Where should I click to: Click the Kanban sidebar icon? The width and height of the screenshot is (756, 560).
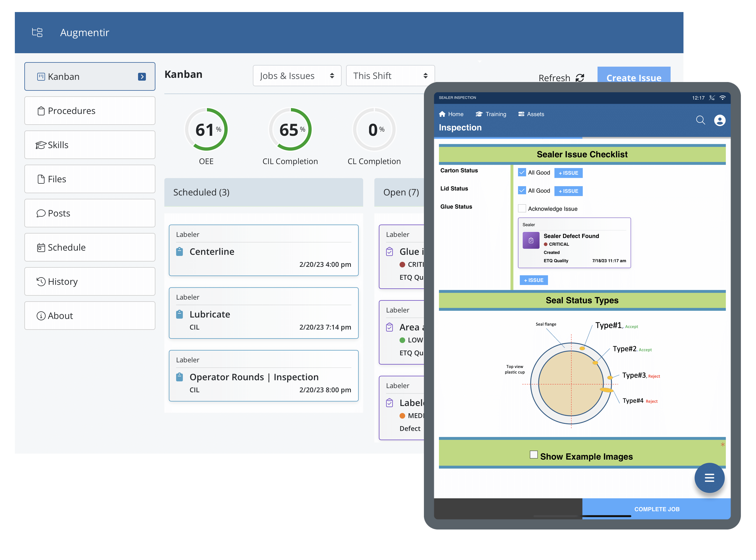click(41, 77)
